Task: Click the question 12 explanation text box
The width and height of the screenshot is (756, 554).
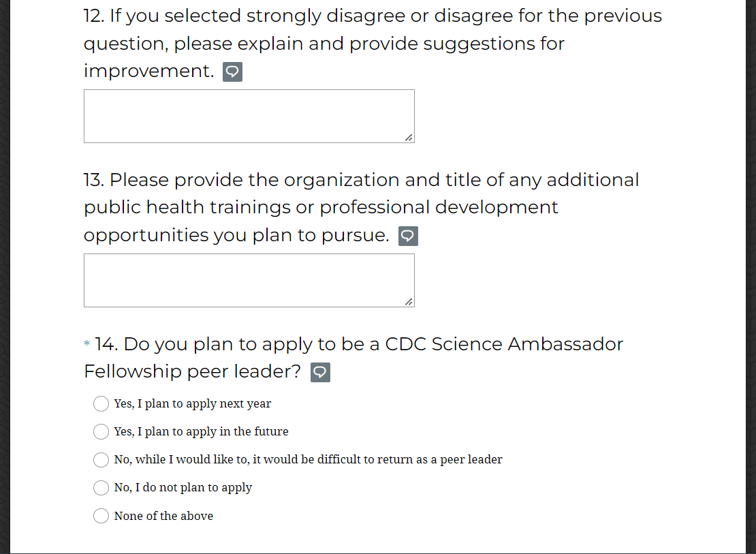Action: point(249,116)
